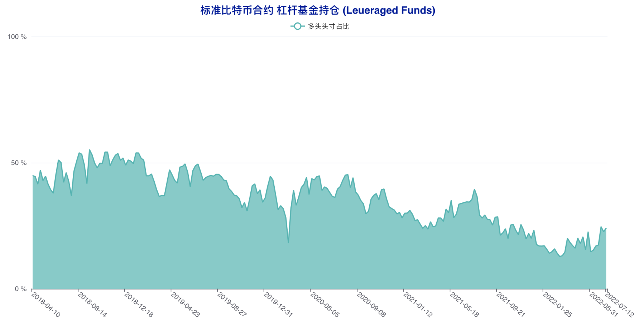Click the chart title 标准比特币合约 杠杆基金持仓

click(318, 10)
